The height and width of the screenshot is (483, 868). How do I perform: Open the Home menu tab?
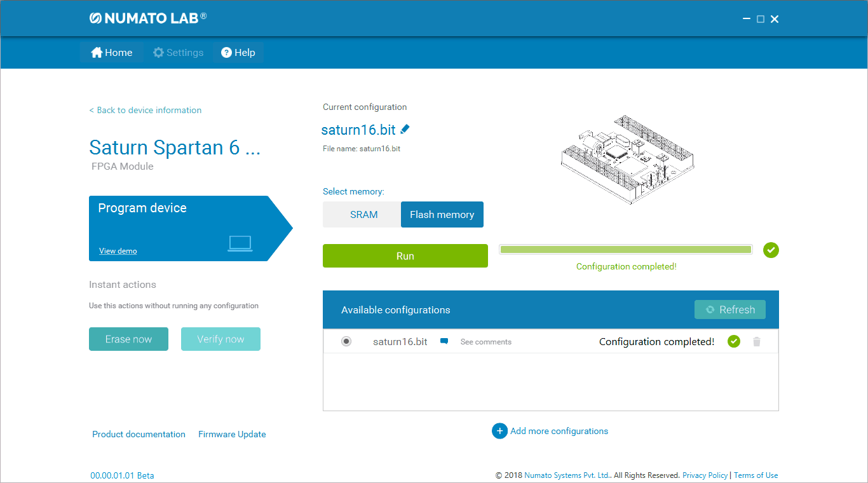(112, 53)
